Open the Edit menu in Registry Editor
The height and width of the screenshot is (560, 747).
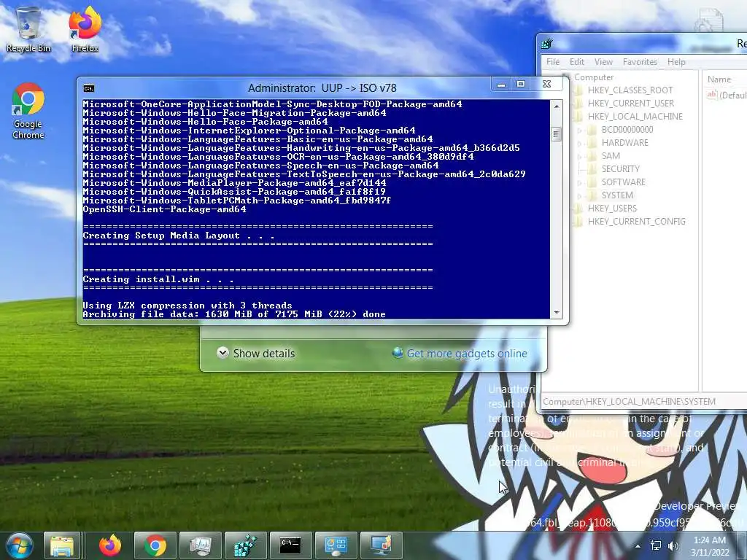(x=576, y=62)
